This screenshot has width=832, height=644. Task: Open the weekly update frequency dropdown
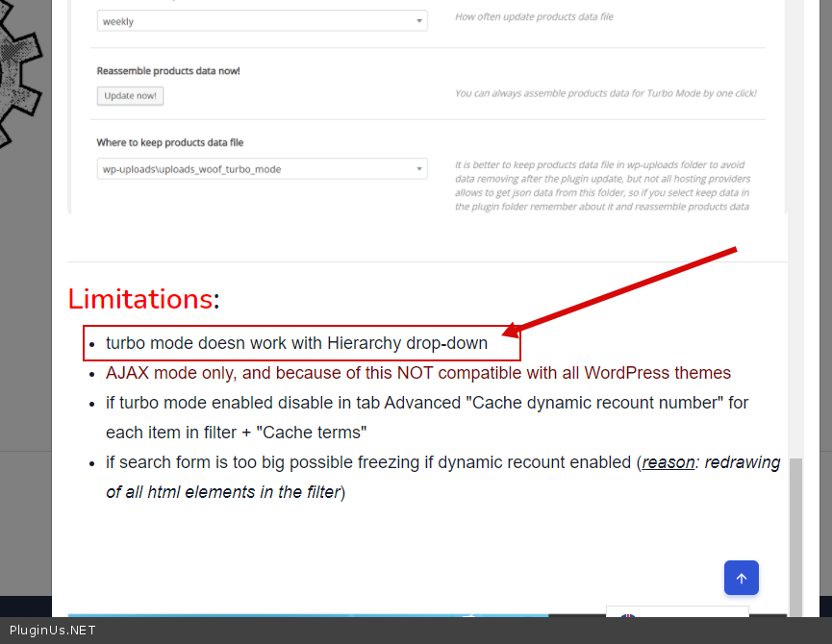click(x=262, y=21)
